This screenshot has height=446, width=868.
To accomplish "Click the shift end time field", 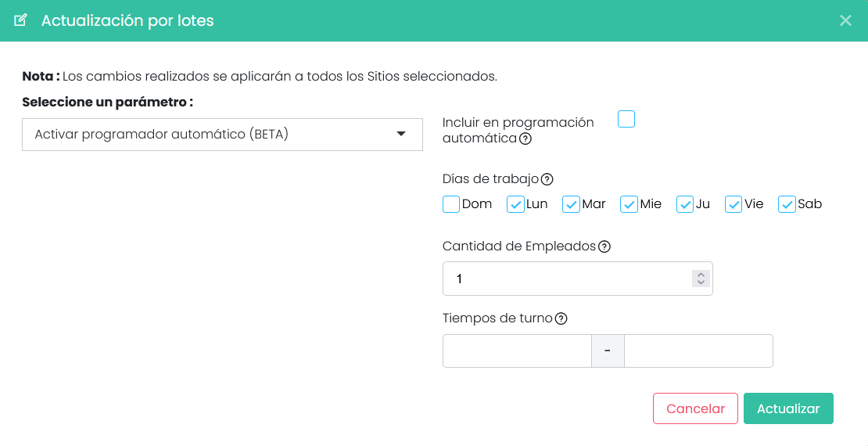I will point(698,351).
